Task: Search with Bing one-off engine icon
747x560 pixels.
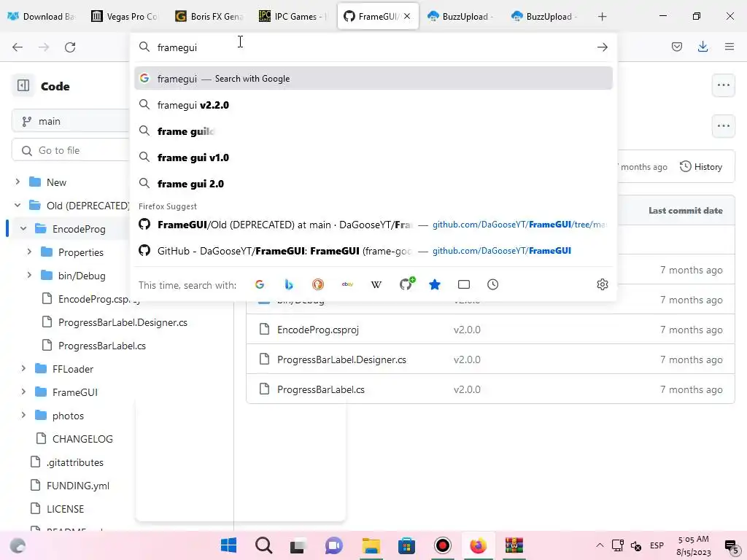Action: pyautogui.click(x=289, y=285)
